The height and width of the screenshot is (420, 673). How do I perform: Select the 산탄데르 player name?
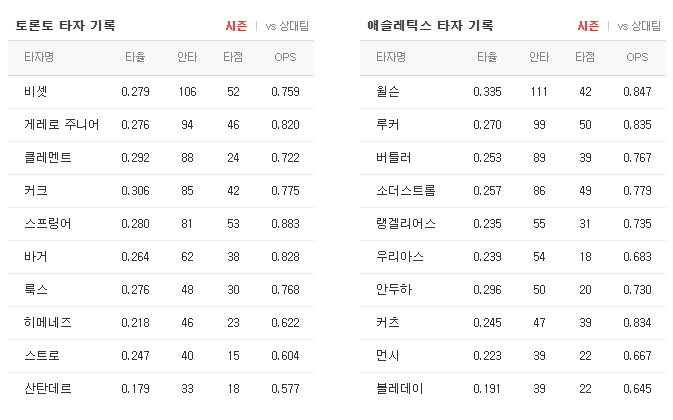[x=48, y=389]
